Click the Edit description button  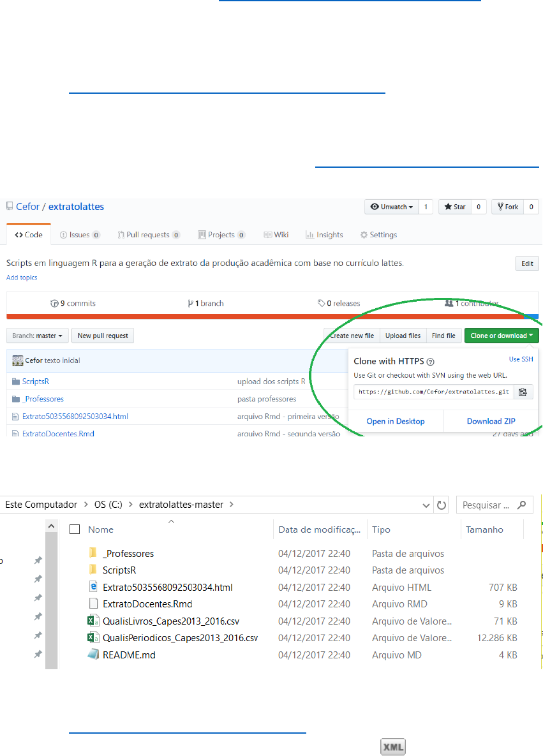click(x=527, y=263)
